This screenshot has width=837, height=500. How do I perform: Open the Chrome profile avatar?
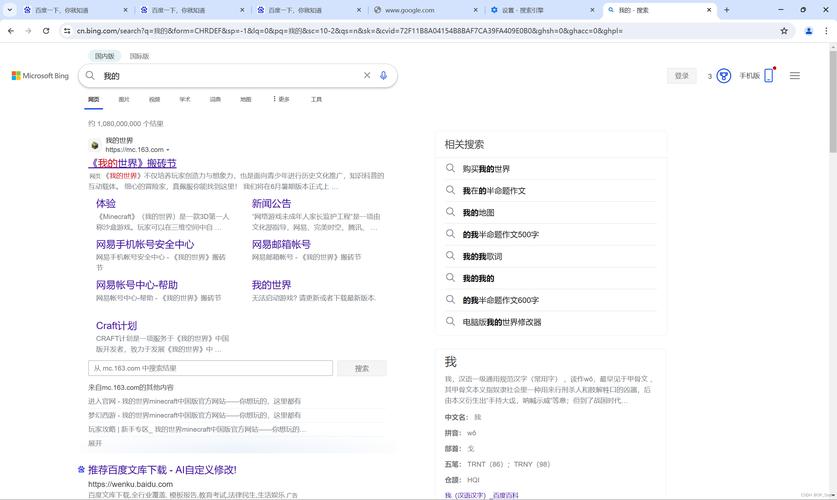tap(809, 31)
